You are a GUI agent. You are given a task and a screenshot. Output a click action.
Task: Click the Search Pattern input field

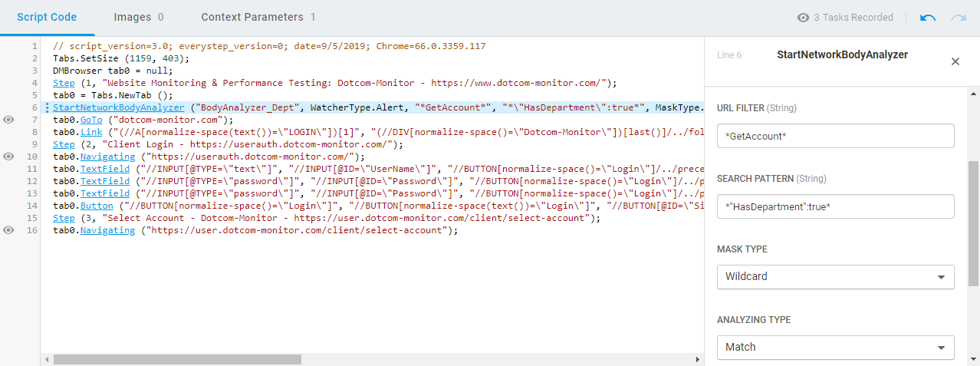coord(835,206)
